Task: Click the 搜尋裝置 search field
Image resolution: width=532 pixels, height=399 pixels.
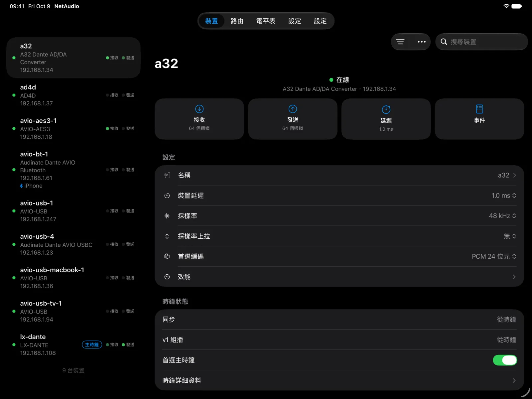Action: click(x=481, y=42)
